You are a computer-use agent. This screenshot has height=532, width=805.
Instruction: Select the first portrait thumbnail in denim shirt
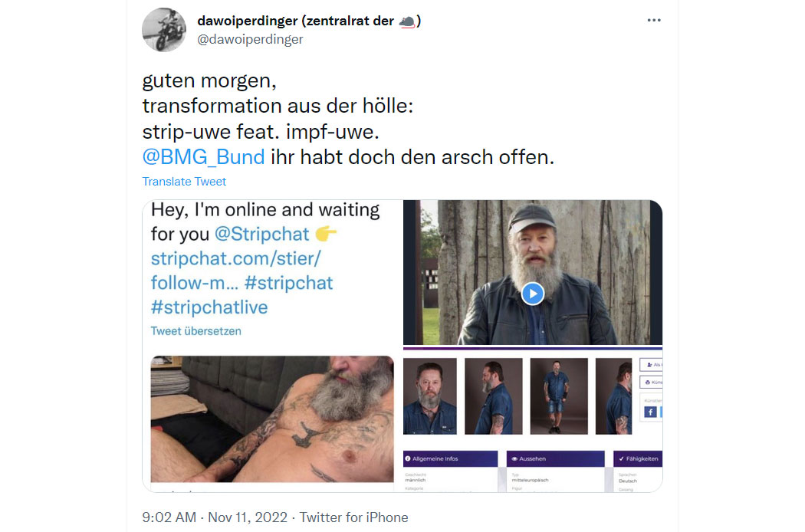click(x=429, y=396)
